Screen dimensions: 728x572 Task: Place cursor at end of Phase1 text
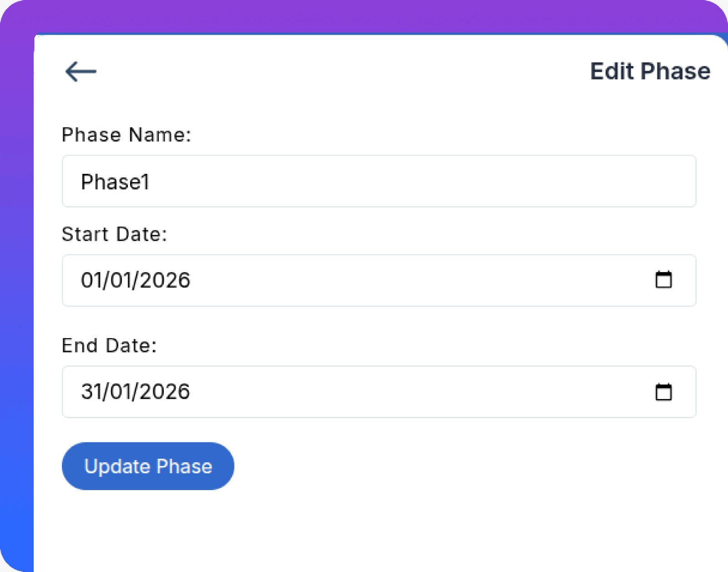(150, 182)
